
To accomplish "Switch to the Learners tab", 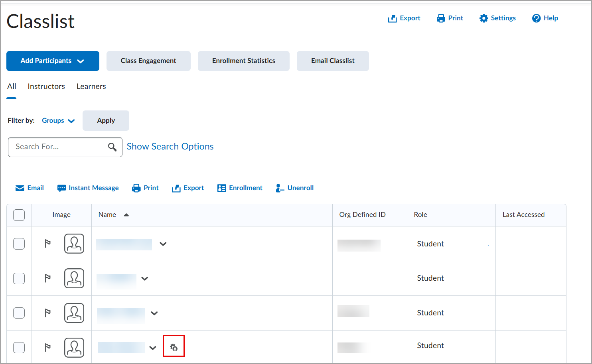I will (x=91, y=86).
